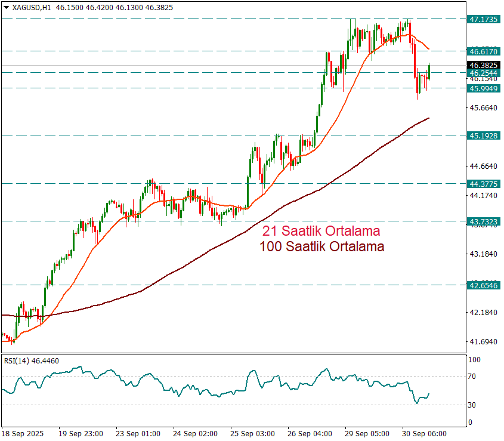Click the current price label 46.3825
Screen dimensions: 504x441
click(483, 65)
